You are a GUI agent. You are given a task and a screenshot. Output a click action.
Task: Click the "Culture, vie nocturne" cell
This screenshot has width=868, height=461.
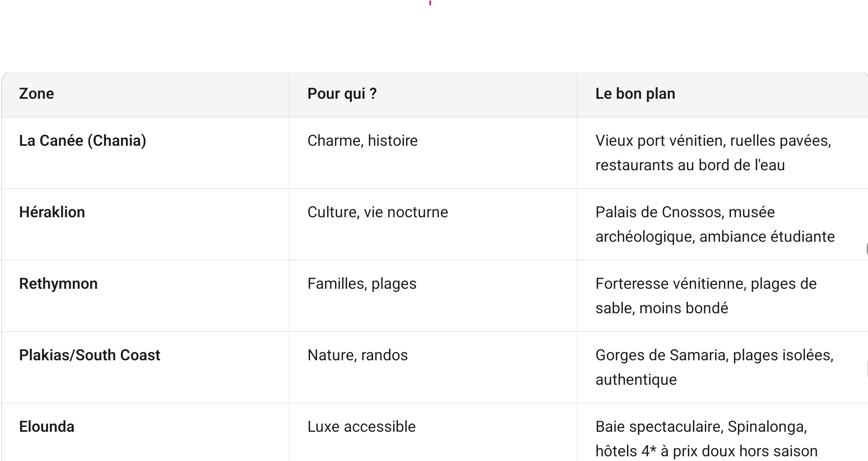[x=377, y=213]
